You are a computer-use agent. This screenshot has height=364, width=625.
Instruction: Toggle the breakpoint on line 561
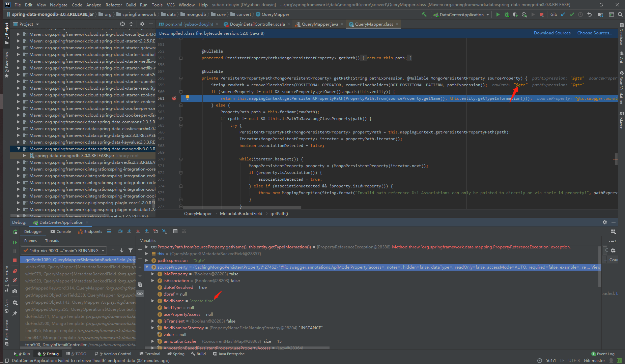tap(174, 98)
